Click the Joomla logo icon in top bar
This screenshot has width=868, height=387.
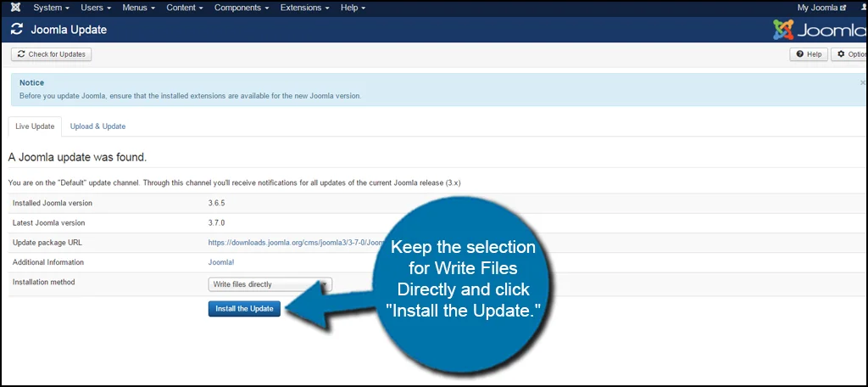[x=15, y=8]
